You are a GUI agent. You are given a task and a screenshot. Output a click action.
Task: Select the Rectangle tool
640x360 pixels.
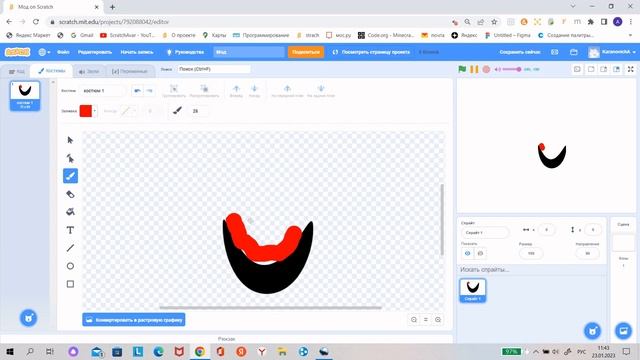tap(70, 284)
